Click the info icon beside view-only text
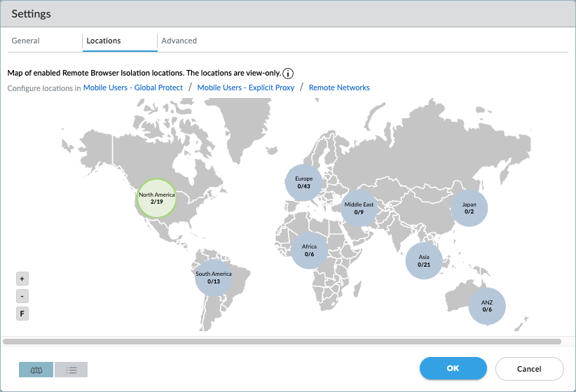The width and height of the screenshot is (576, 392). coord(288,73)
